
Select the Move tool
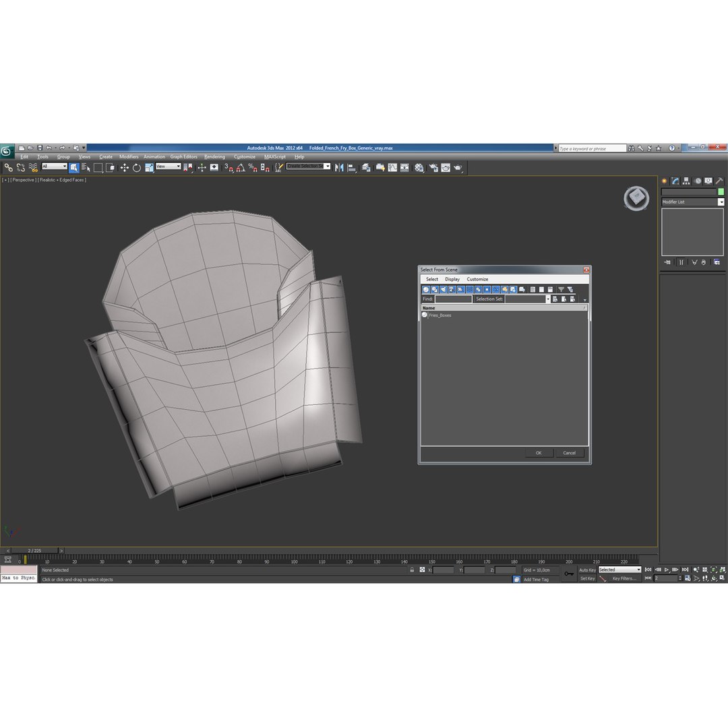click(125, 168)
